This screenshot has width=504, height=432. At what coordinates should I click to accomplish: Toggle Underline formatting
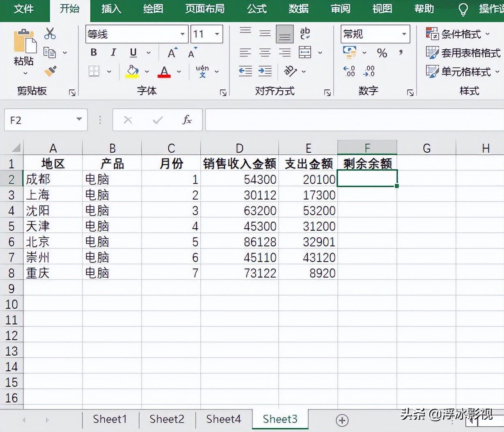click(x=133, y=53)
